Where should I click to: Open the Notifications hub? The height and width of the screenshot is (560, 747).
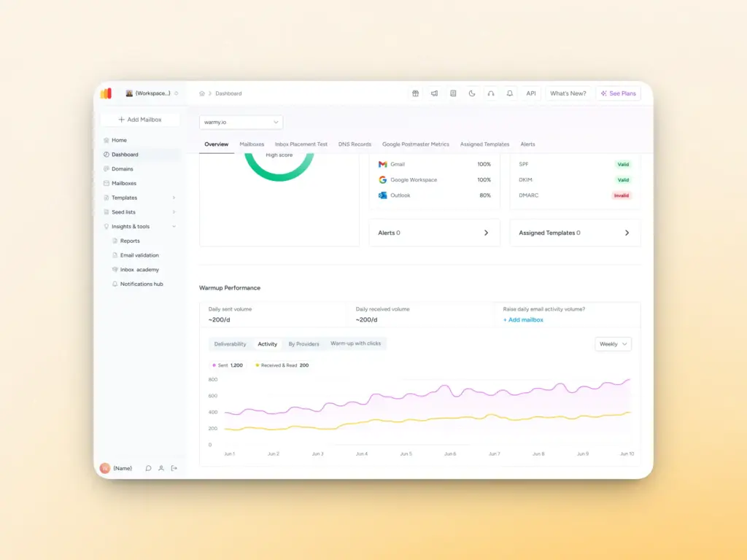coord(140,284)
